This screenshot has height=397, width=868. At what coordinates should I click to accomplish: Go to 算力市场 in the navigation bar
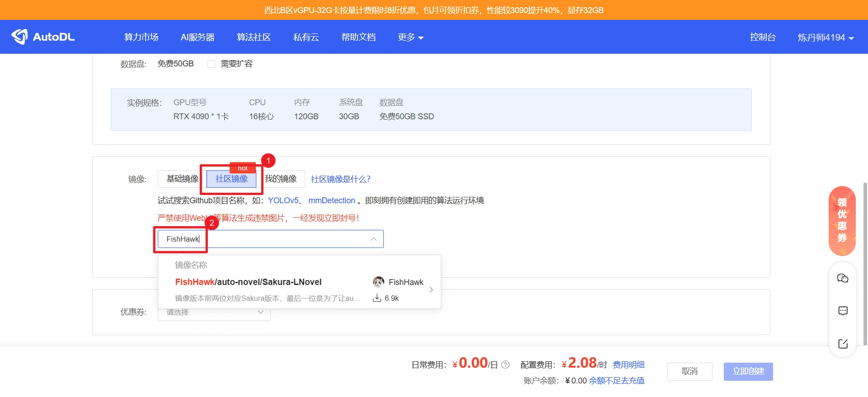(x=141, y=37)
